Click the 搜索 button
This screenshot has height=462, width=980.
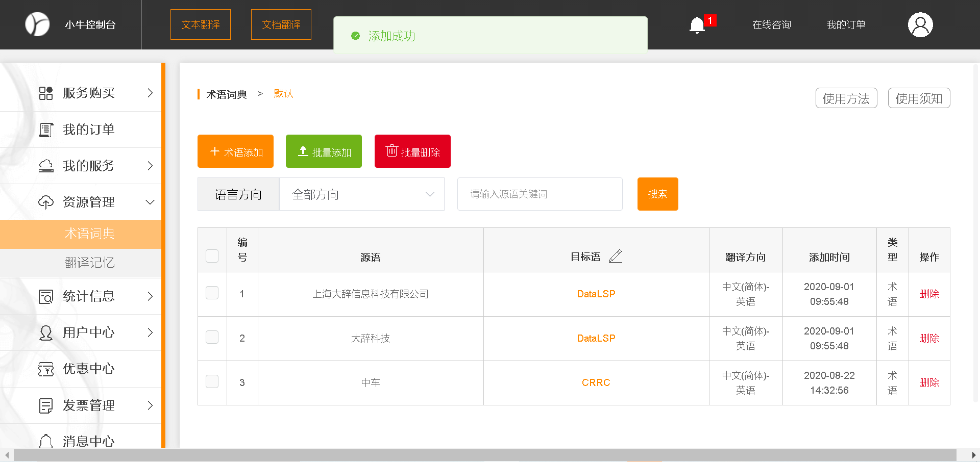(658, 194)
